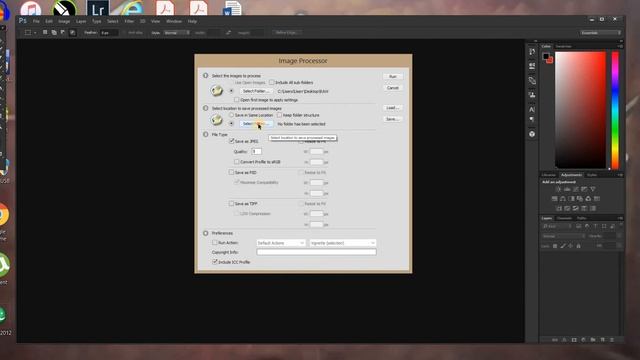
Task: Click the Save... settings button
Action: 393,119
